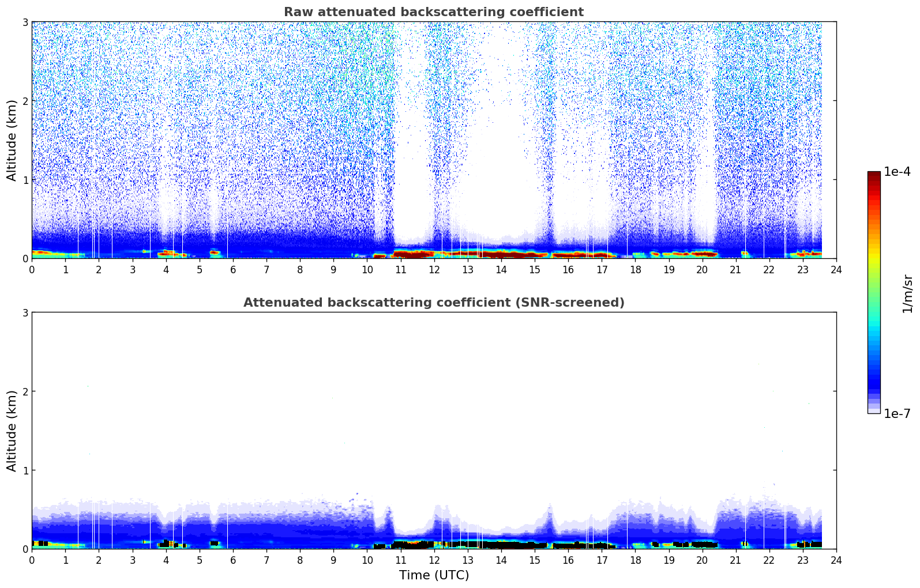Click the colorbar's '1e-4' maximum label
This screenshot has width=920, height=588.
tap(896, 172)
